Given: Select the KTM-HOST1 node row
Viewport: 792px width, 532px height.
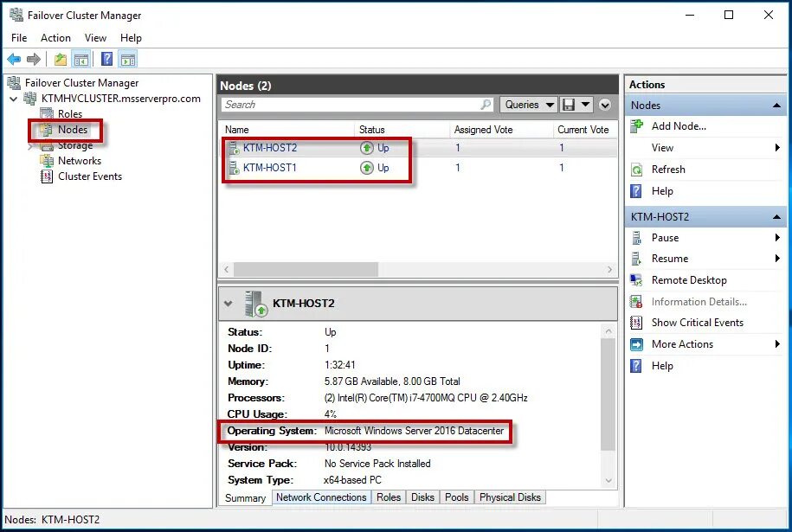Looking at the screenshot, I should click(419, 168).
